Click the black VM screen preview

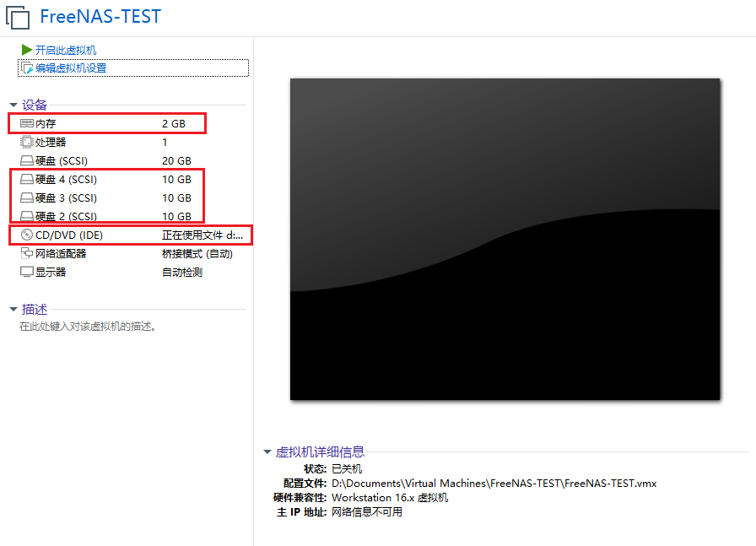click(x=505, y=239)
